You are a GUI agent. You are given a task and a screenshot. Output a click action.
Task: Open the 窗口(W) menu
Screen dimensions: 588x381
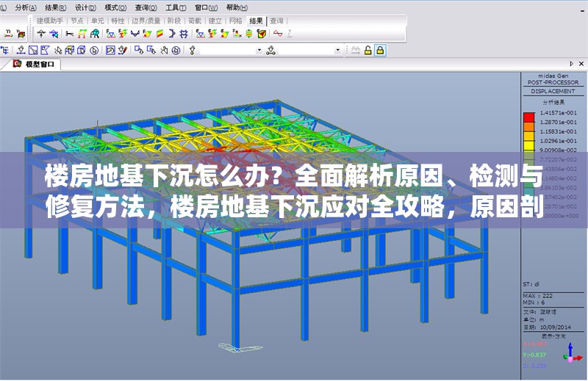(x=207, y=8)
